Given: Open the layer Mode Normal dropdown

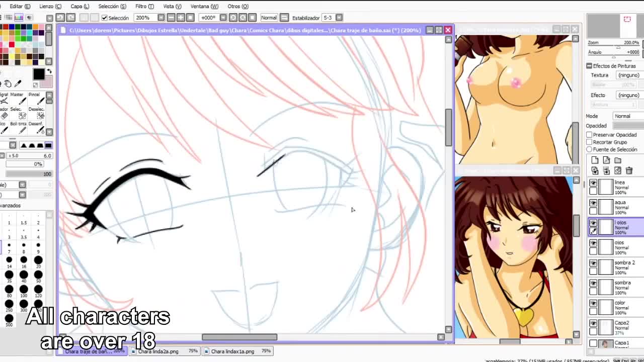Looking at the screenshot, I should click(x=628, y=116).
